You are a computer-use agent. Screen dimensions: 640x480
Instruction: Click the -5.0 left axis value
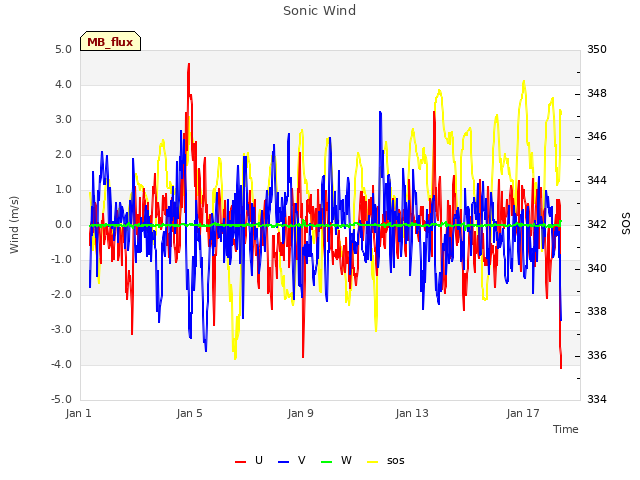[61, 399]
